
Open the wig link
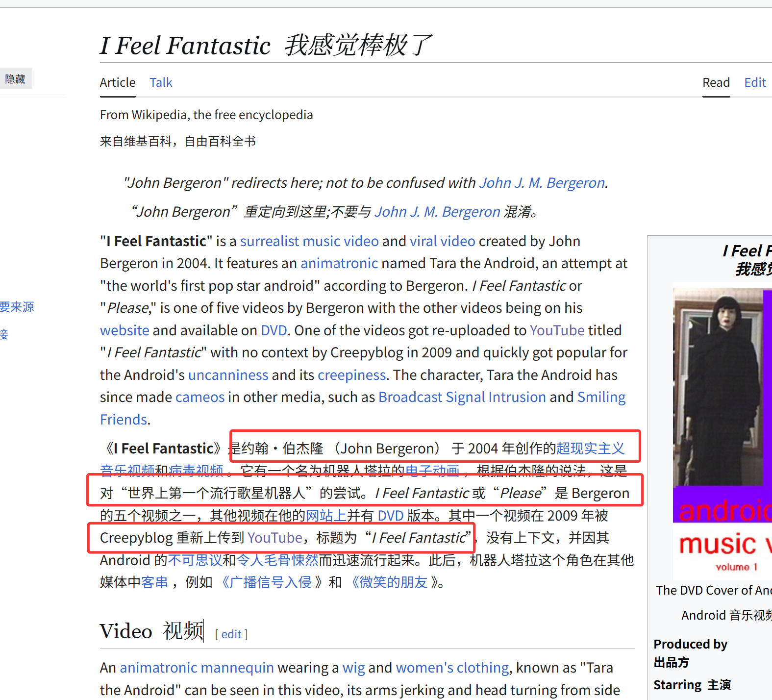coord(353,668)
